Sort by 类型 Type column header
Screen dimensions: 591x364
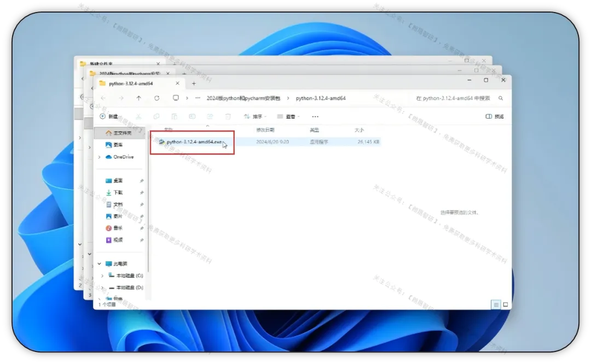(x=314, y=130)
